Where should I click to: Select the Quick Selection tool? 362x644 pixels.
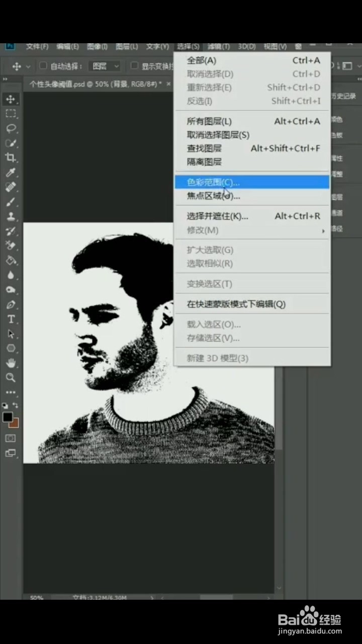pos(11,143)
